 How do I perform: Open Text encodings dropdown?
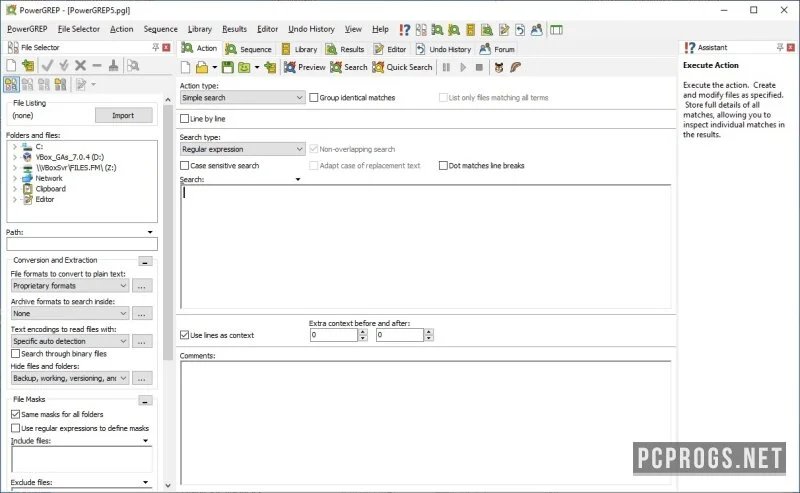point(69,341)
